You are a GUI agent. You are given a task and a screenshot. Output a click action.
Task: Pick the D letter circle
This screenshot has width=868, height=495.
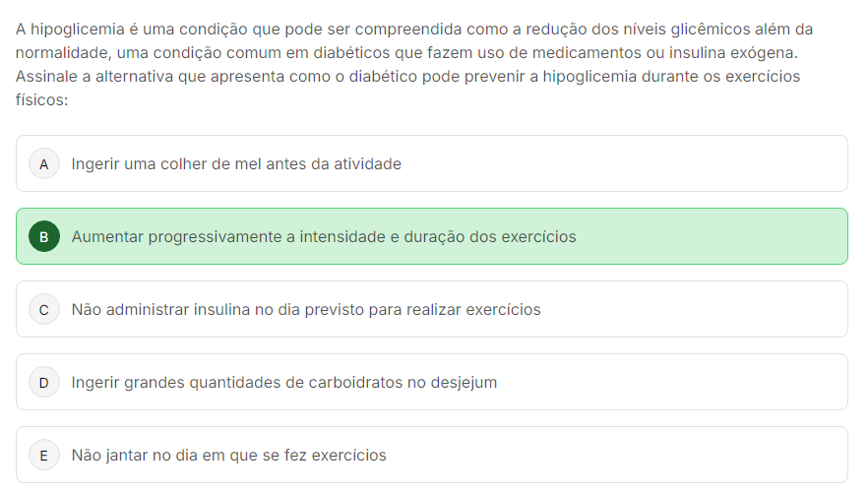coord(43,383)
